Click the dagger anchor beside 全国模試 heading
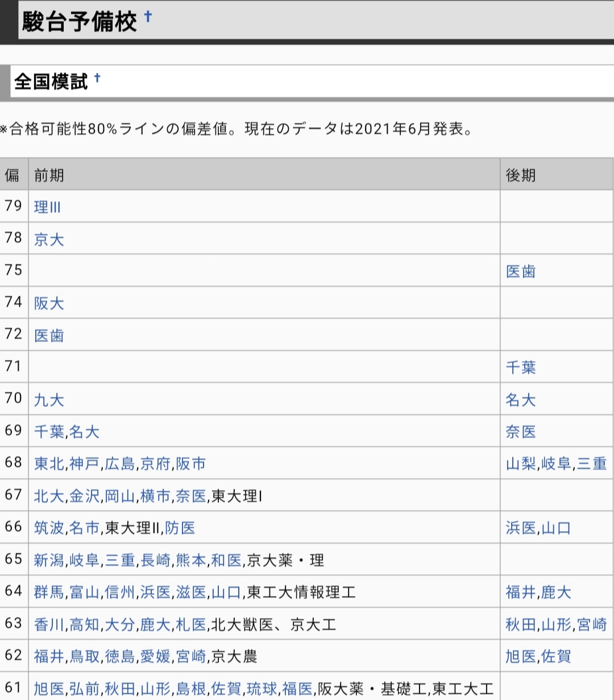Screen dimensions: 614x700 (x=97, y=78)
